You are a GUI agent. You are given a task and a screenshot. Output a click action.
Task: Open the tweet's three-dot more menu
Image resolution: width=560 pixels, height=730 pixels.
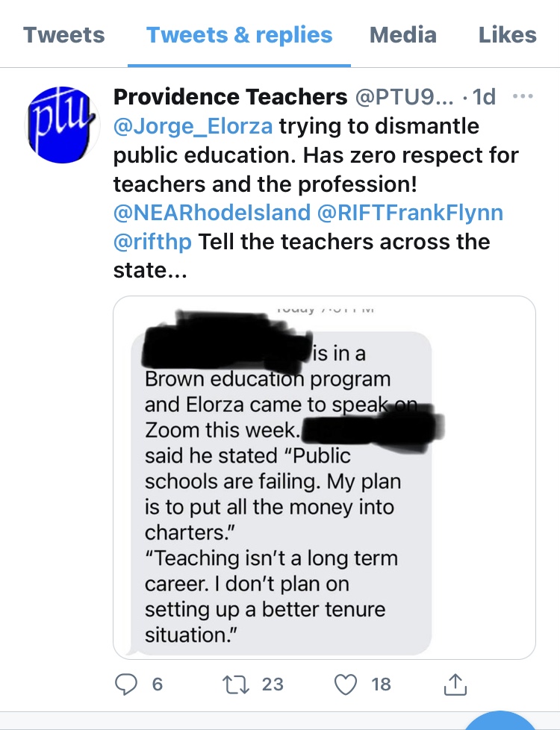click(523, 96)
